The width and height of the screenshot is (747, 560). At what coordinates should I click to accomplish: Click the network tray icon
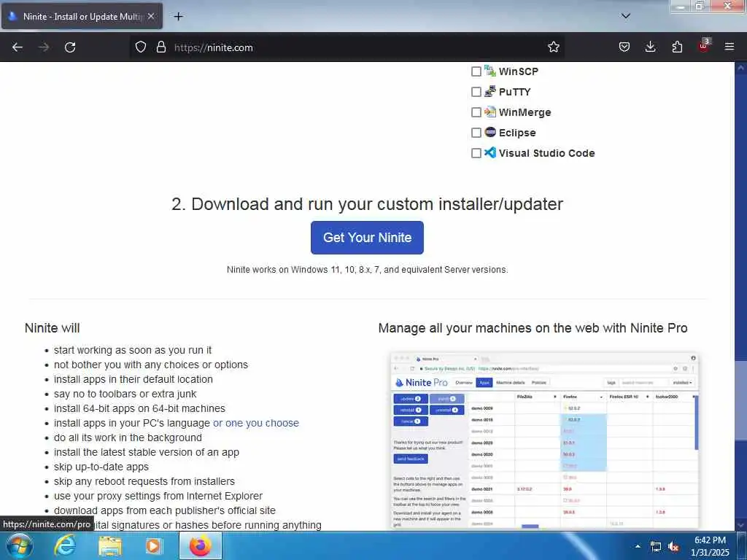pos(656,547)
